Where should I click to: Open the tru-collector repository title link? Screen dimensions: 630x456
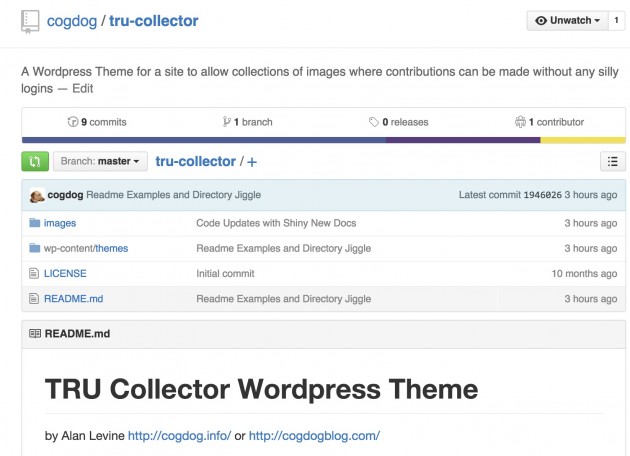(x=154, y=21)
